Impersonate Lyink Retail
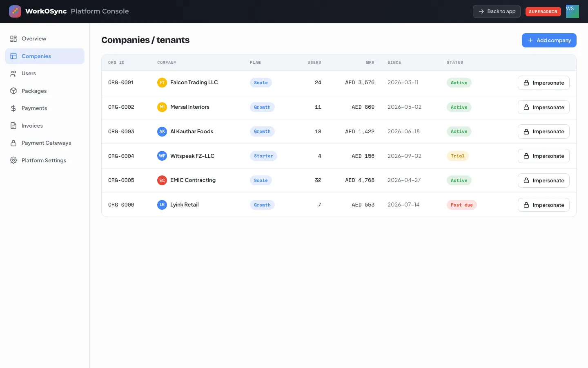The image size is (588, 368). tap(543, 205)
